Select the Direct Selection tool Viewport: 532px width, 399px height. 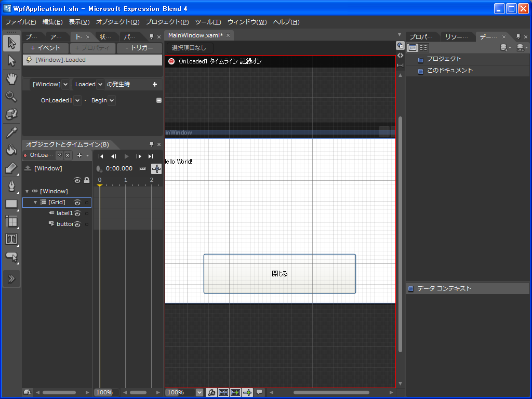pyautogui.click(x=11, y=61)
